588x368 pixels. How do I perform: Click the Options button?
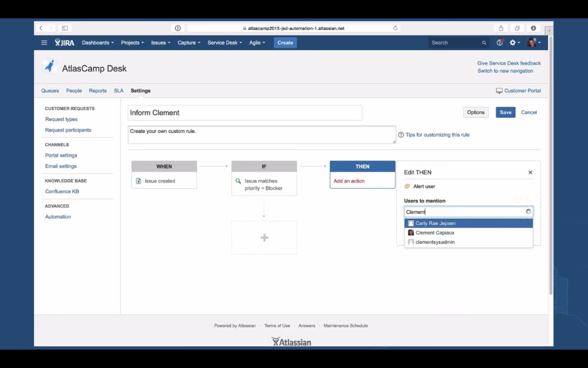coord(476,112)
